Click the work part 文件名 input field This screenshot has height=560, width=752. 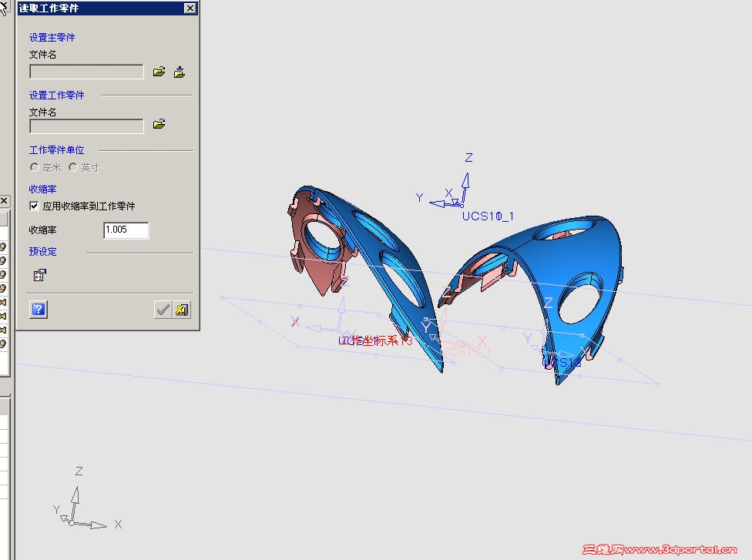pyautogui.click(x=86, y=126)
